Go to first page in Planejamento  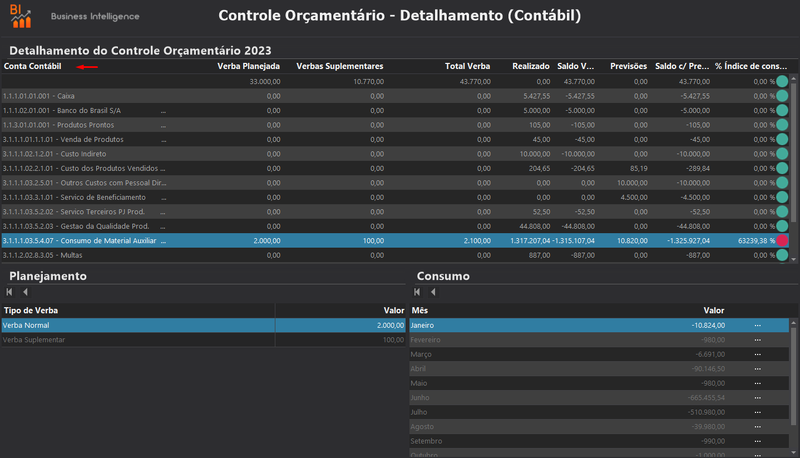[9, 292]
